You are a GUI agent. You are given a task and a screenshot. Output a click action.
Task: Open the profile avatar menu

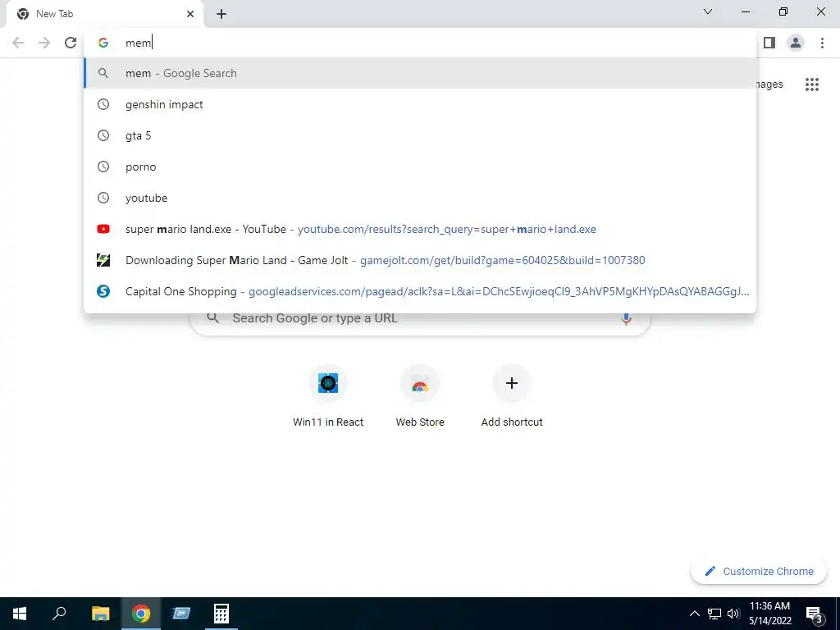coord(796,43)
